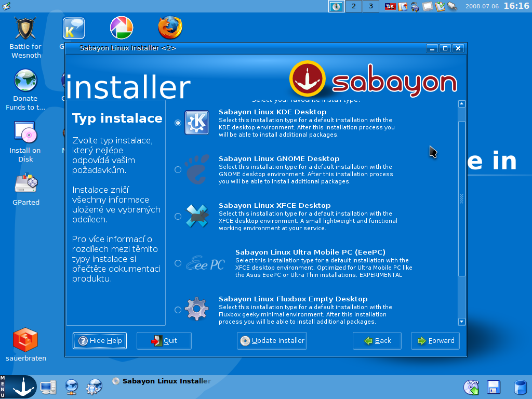Click the DVD media icon in the bottom panel
The width and height of the screenshot is (532, 399).
pos(472,387)
